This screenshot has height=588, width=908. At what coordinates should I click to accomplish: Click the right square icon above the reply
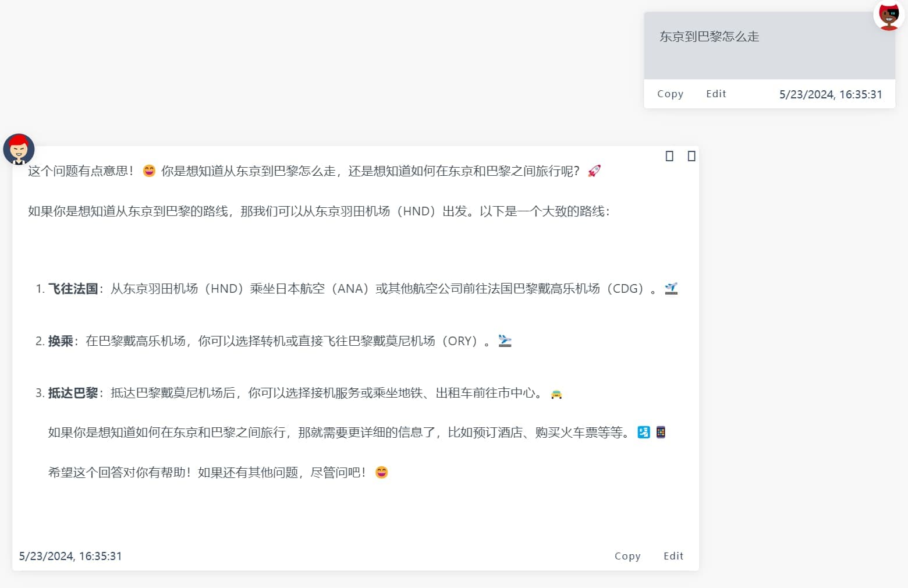coord(691,156)
